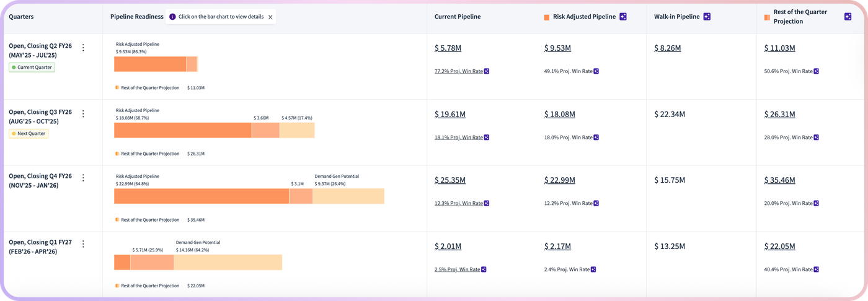Click the Demand Gen Potential segment in Q4 FY26
Image resolution: width=868 pixels, height=301 pixels.
pyautogui.click(x=348, y=196)
